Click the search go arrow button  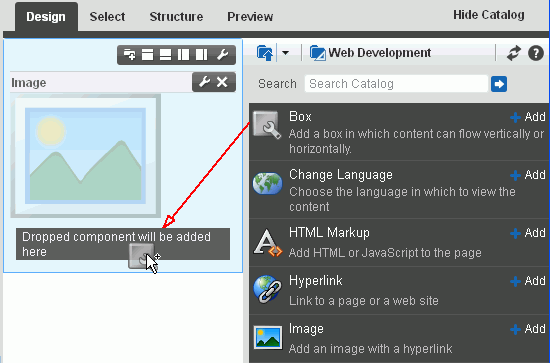pyautogui.click(x=499, y=84)
